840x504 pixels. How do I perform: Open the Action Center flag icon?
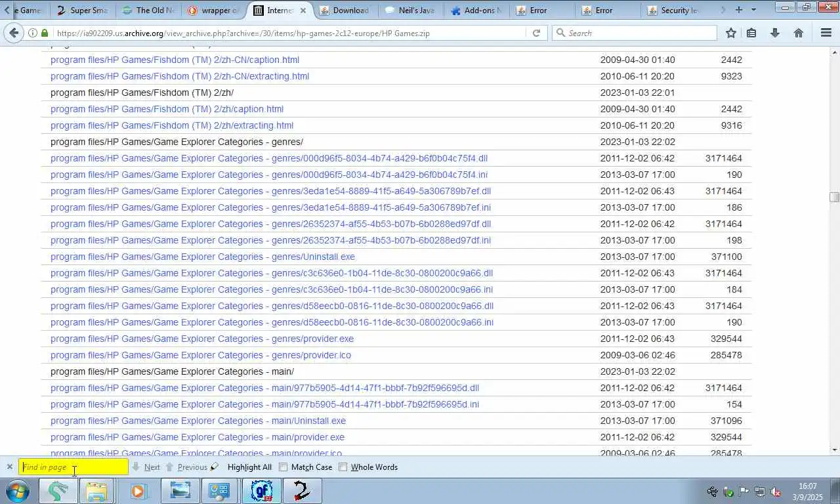(744, 492)
